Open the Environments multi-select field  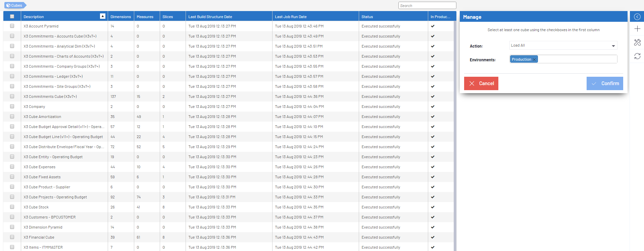tap(577, 59)
